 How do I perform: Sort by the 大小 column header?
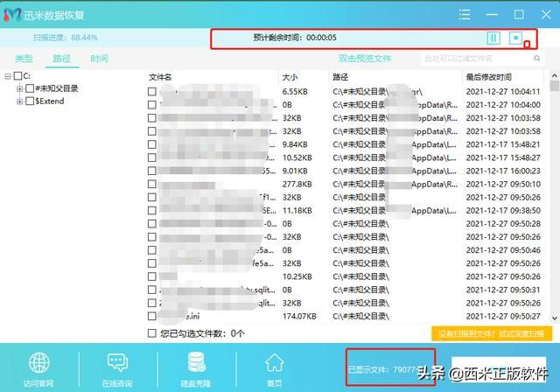290,77
